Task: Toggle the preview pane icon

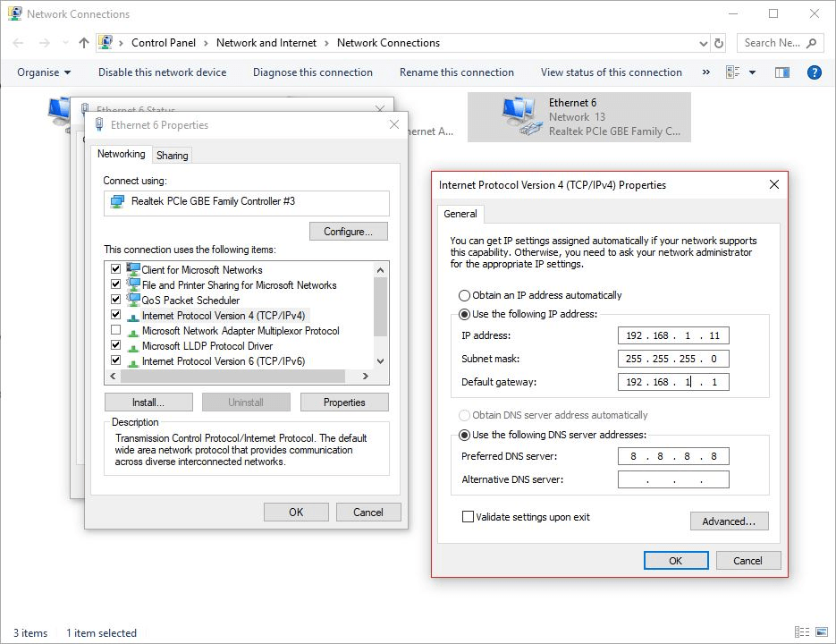Action: [x=782, y=72]
